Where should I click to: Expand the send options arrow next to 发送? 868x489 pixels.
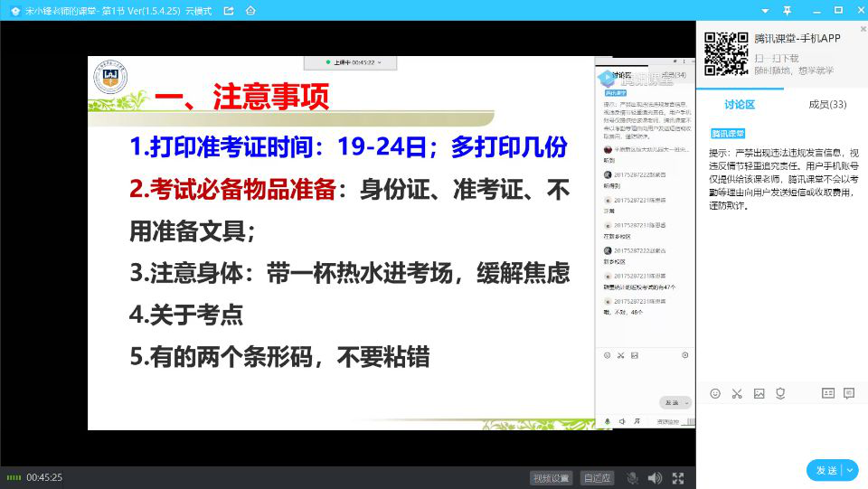coord(850,470)
